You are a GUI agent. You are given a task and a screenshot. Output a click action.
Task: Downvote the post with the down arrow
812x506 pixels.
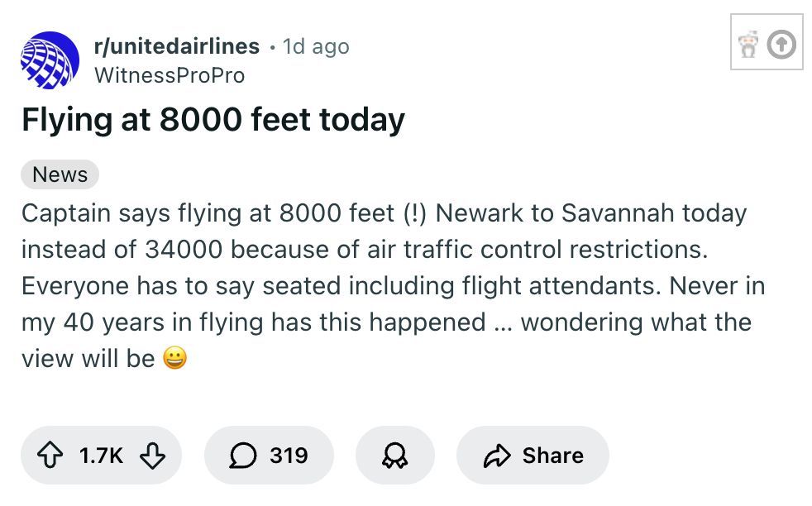pyautogui.click(x=153, y=455)
